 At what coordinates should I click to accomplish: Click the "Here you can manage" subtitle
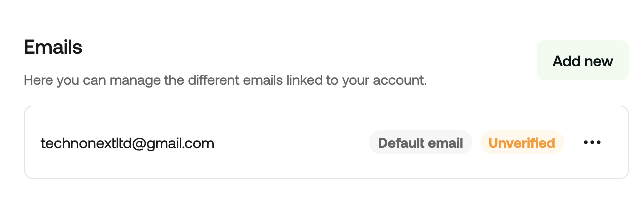tap(225, 80)
